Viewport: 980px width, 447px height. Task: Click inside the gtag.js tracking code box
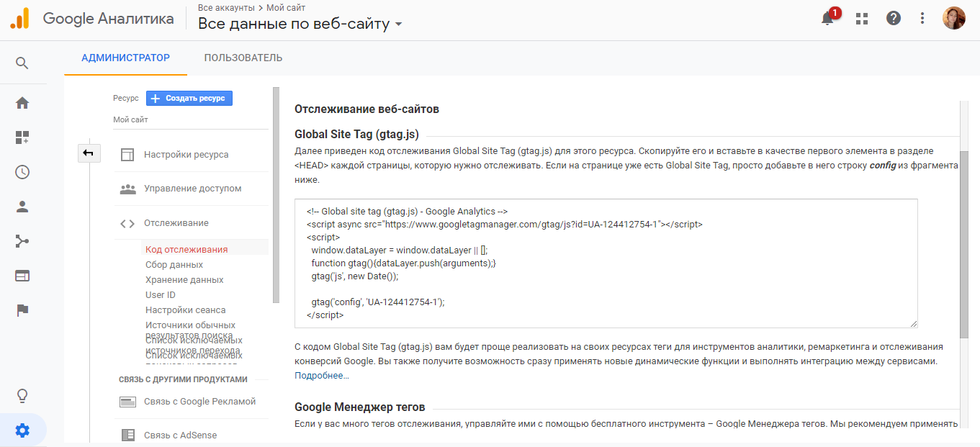click(x=606, y=263)
